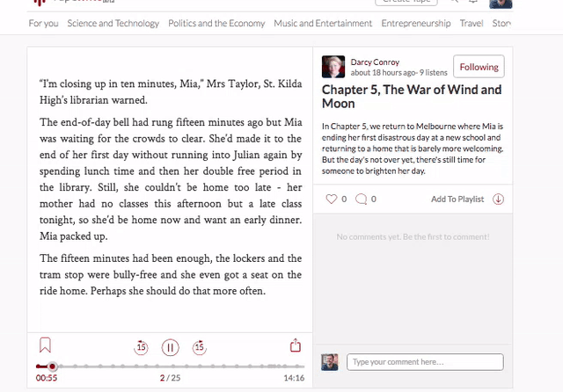Screen dimensions: 563x392
Task: Focus the comment text box
Action: pyautogui.click(x=425, y=362)
